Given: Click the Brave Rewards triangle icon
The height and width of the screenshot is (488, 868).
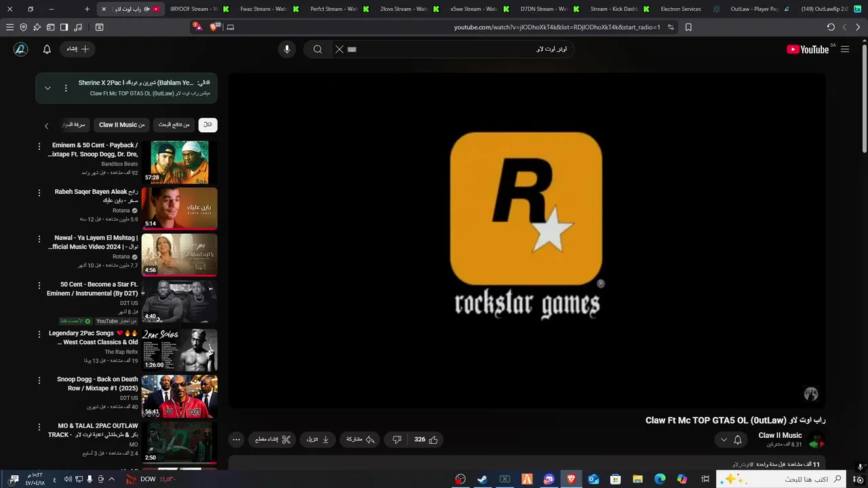Looking at the screenshot, I should click(197, 27).
